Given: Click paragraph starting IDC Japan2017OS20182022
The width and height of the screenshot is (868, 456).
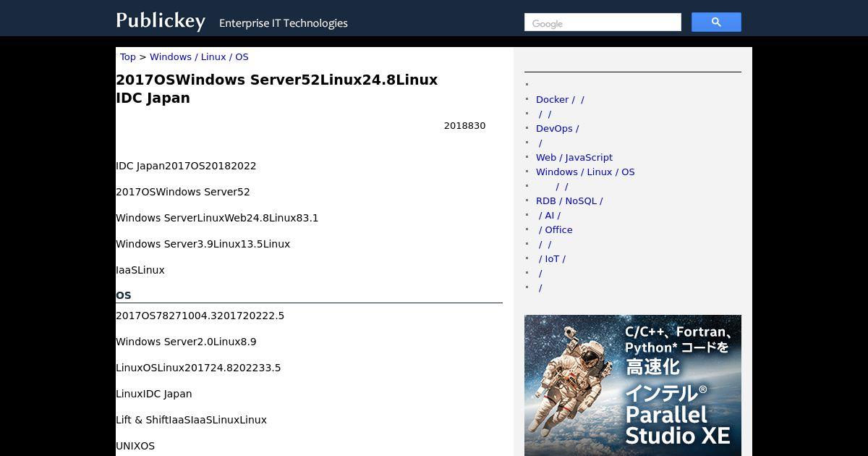Looking at the screenshot, I should tap(186, 166).
